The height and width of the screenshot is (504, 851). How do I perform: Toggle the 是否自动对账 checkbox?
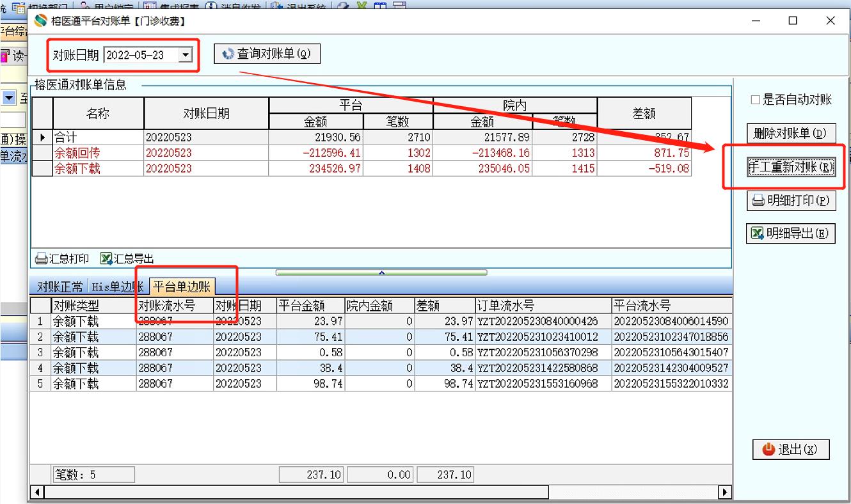[755, 100]
